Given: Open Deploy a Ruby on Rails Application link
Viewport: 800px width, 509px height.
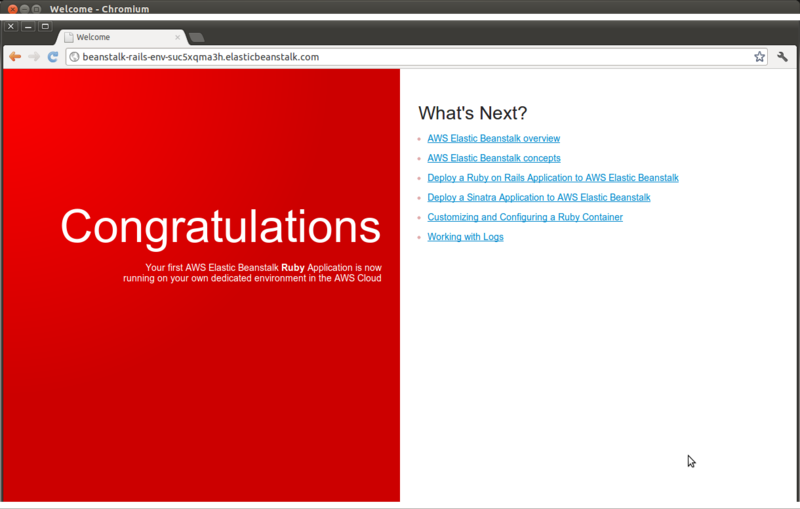Looking at the screenshot, I should click(x=553, y=177).
